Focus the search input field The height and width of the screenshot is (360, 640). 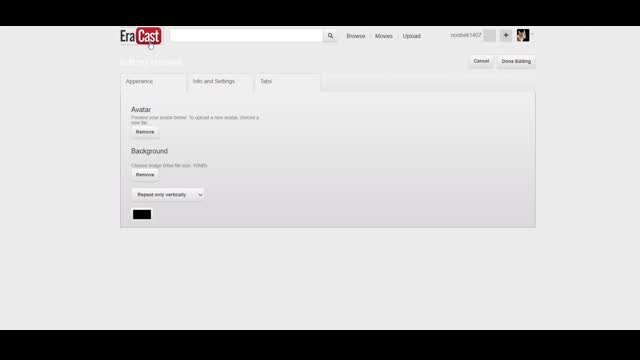(246, 36)
